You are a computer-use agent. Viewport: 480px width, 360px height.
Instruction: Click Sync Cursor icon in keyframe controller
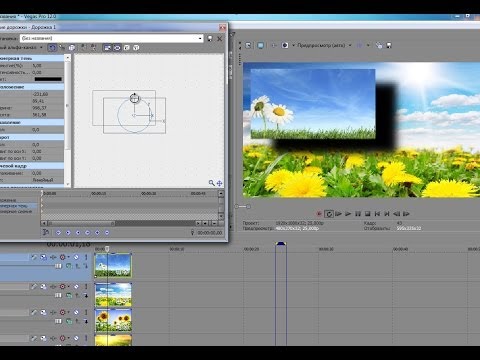pyautogui.click(x=46, y=232)
